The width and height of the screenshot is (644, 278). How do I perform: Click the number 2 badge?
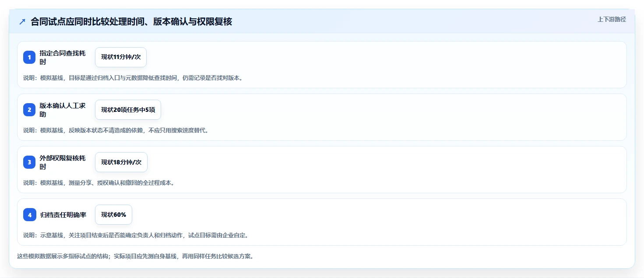tap(29, 110)
